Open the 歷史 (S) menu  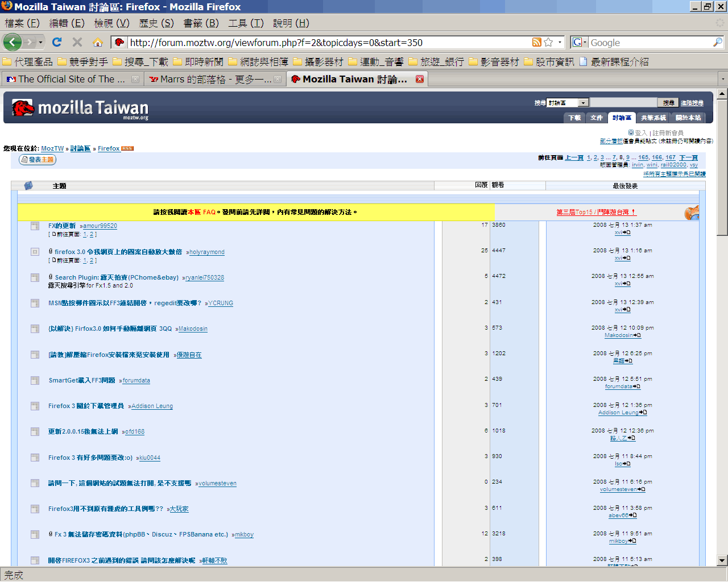click(x=156, y=23)
